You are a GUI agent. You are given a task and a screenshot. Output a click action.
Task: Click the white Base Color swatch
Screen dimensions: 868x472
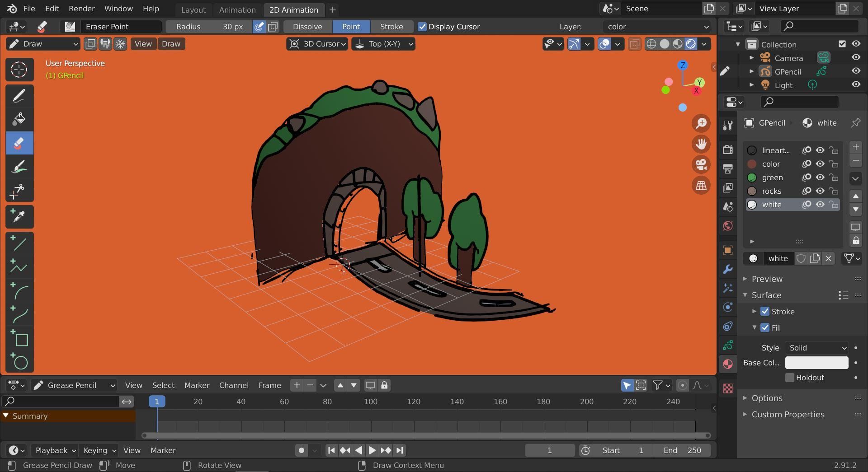click(x=816, y=363)
